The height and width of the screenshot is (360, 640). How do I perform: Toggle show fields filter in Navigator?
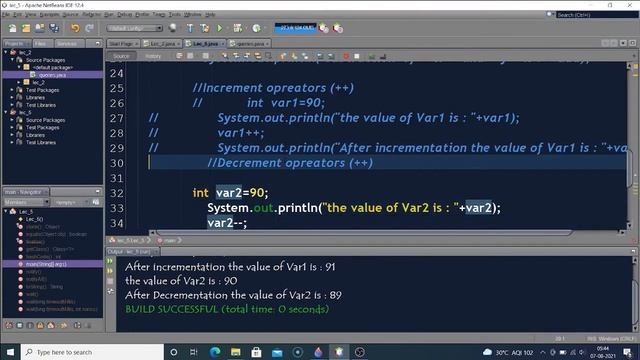tap(20, 325)
